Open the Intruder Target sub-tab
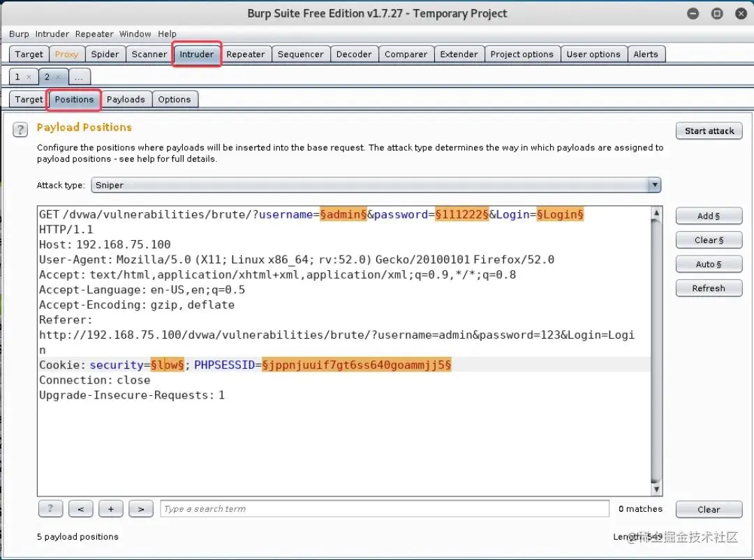 29,100
